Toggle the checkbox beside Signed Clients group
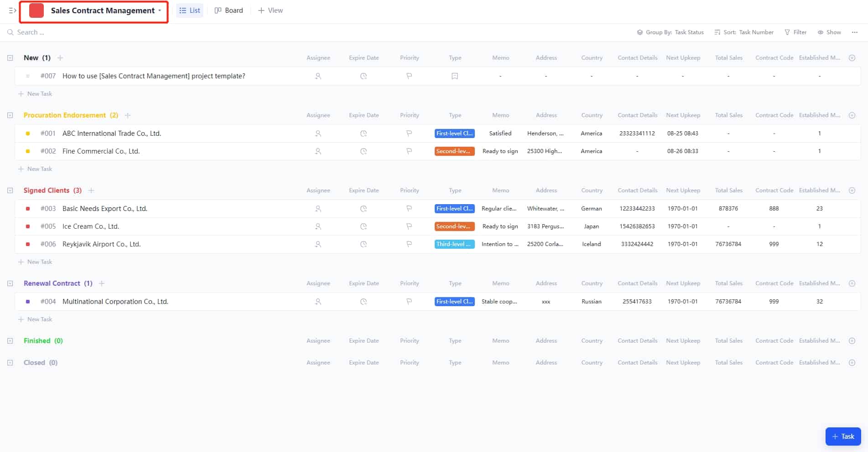The width and height of the screenshot is (868, 452). (10, 190)
